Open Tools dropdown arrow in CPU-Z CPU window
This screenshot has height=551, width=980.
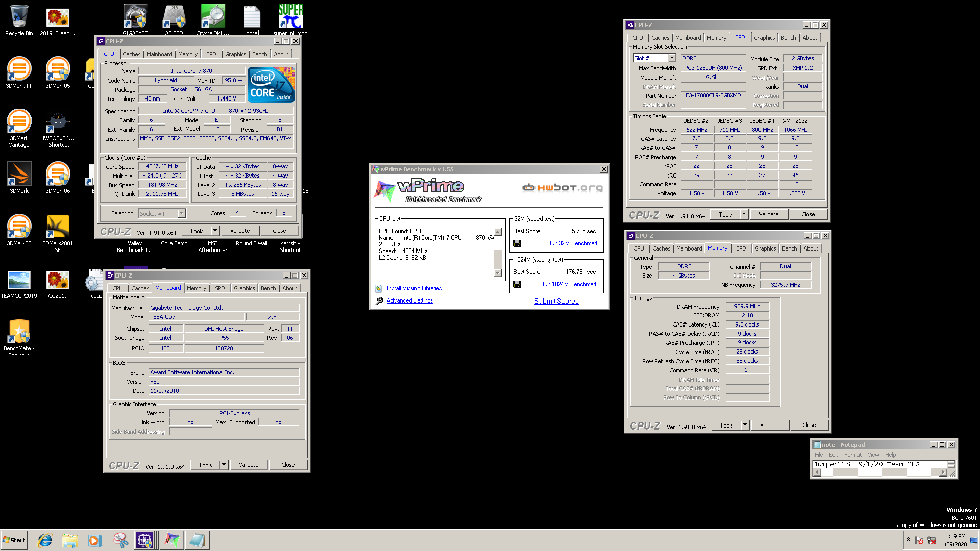pos(215,231)
